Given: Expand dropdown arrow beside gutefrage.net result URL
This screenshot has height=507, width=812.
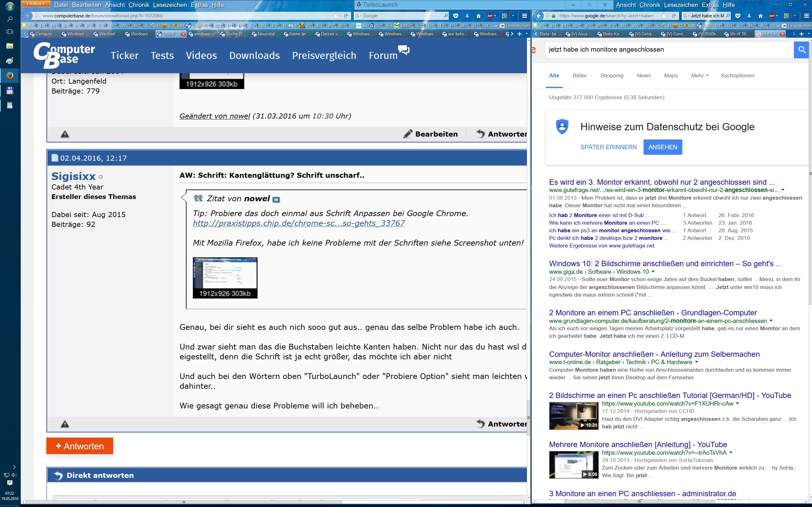Looking at the screenshot, I should 783,190.
